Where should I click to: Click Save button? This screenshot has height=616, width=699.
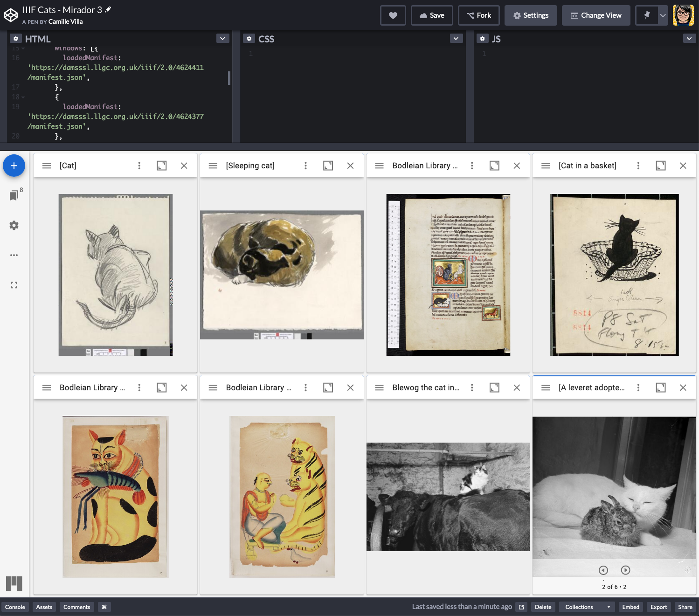[432, 15]
